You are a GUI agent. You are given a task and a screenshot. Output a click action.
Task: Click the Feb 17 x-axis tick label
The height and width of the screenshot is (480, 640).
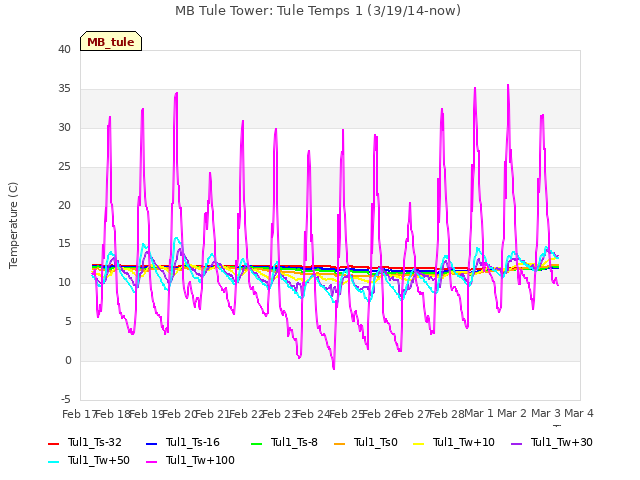[x=79, y=414]
